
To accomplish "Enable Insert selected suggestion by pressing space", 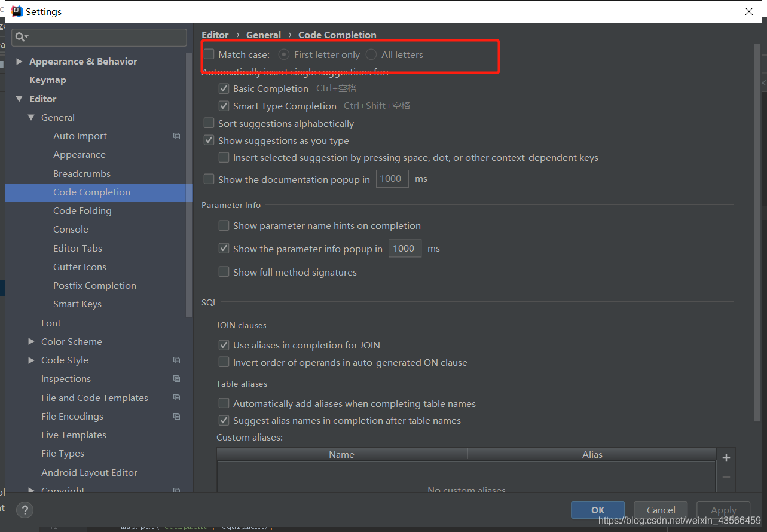I will 224,158.
